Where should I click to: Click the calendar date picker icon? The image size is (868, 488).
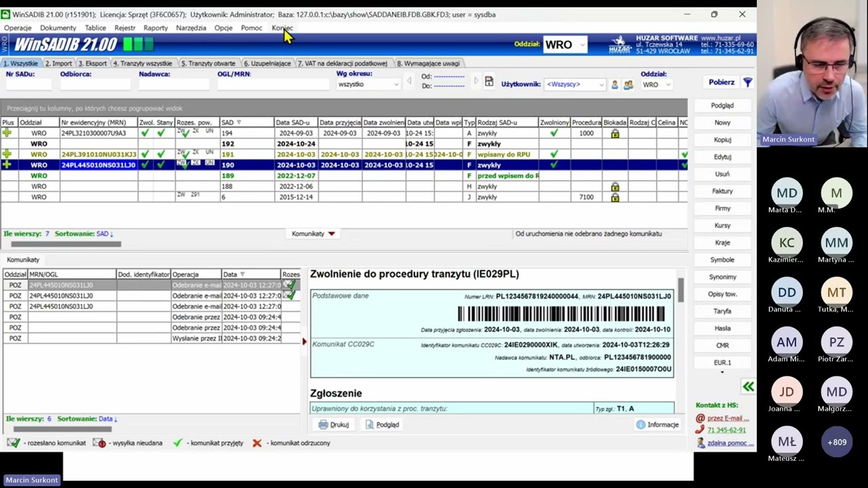pos(489,81)
